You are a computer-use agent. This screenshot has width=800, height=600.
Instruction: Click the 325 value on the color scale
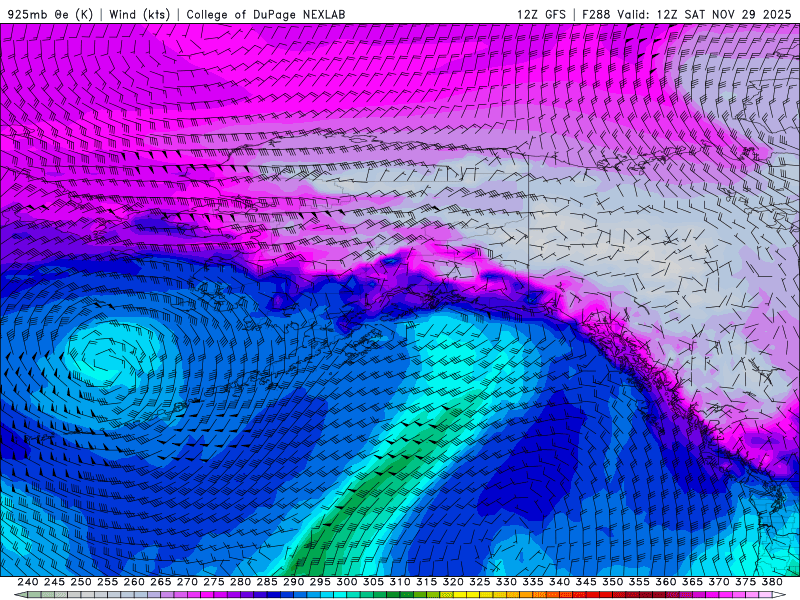[x=480, y=582]
